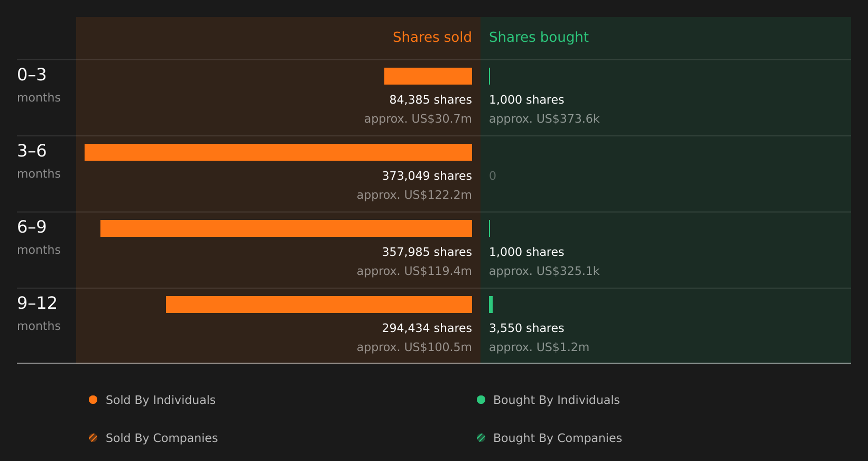The width and height of the screenshot is (868, 461).
Task: Click the 294,434 shares value
Action: click(427, 328)
